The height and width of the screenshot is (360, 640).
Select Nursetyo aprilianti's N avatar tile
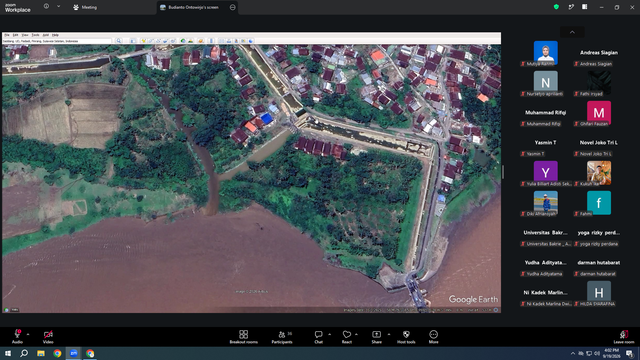click(x=545, y=82)
